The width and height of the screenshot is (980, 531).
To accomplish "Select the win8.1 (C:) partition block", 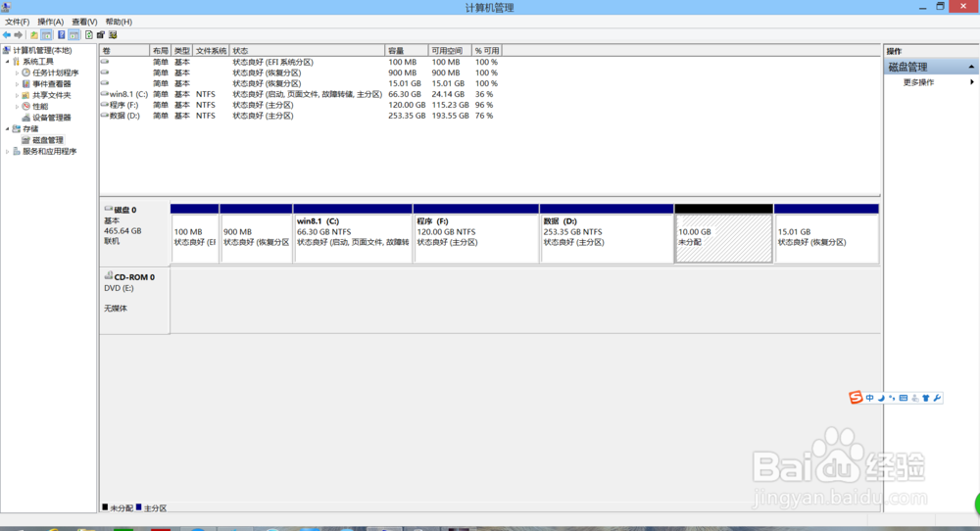I will pyautogui.click(x=353, y=233).
